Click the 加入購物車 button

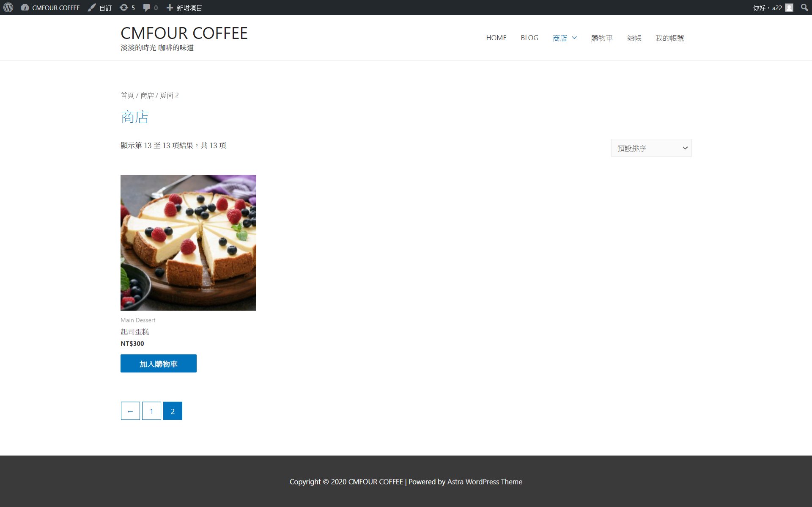click(158, 364)
